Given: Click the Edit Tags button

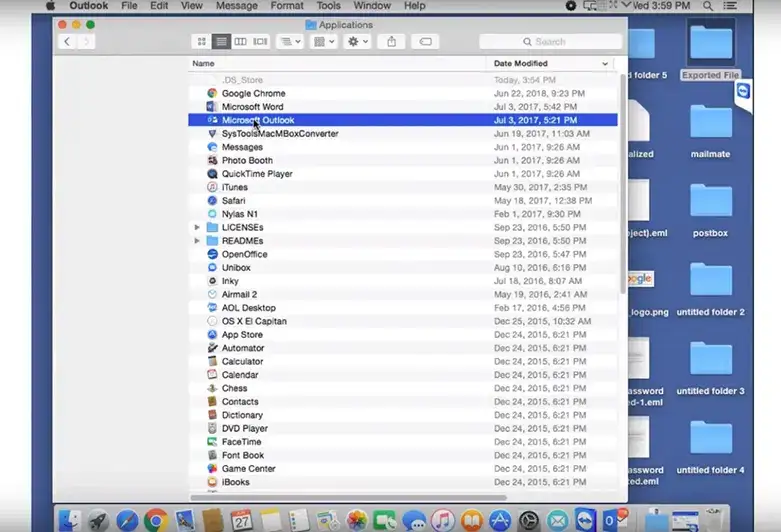Looking at the screenshot, I should coord(425,41).
